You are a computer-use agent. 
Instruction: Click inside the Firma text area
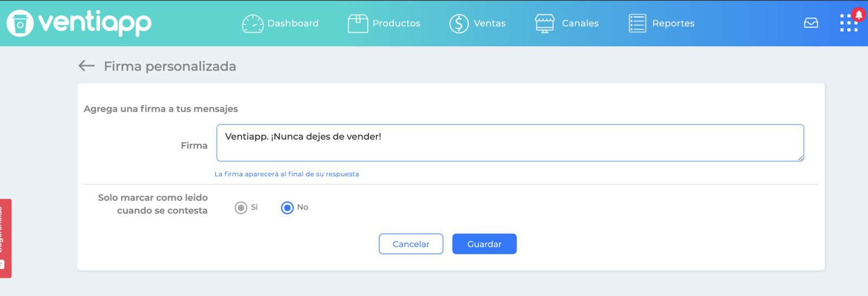pyautogui.click(x=510, y=143)
